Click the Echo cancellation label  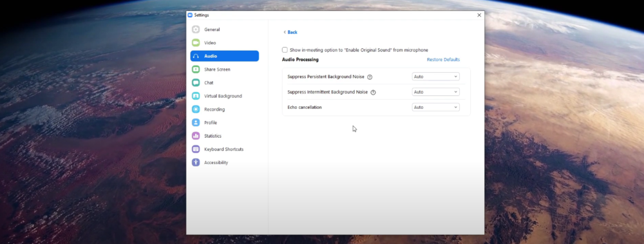click(x=305, y=108)
